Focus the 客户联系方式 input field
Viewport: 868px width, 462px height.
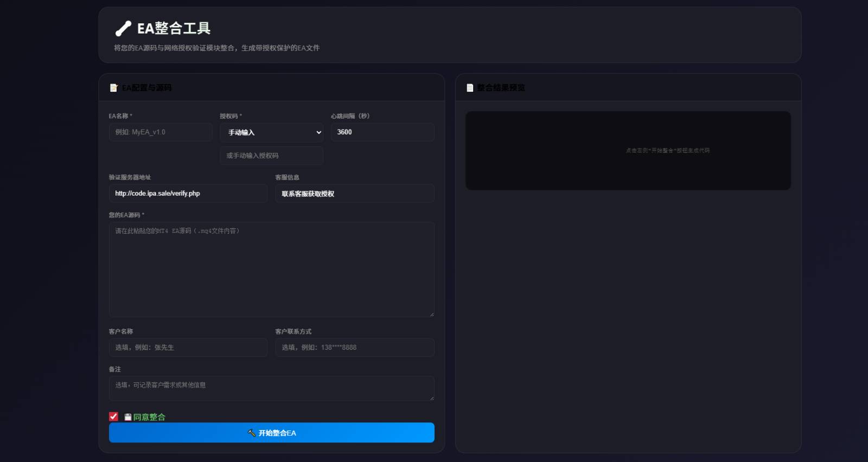355,348
